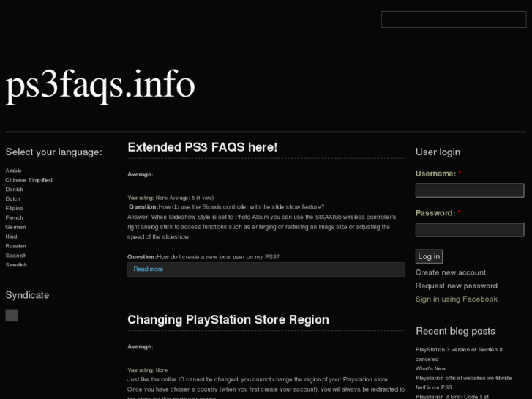
Task: Open PlayStation 3 version of Section 8 canceled post
Action: (459, 354)
